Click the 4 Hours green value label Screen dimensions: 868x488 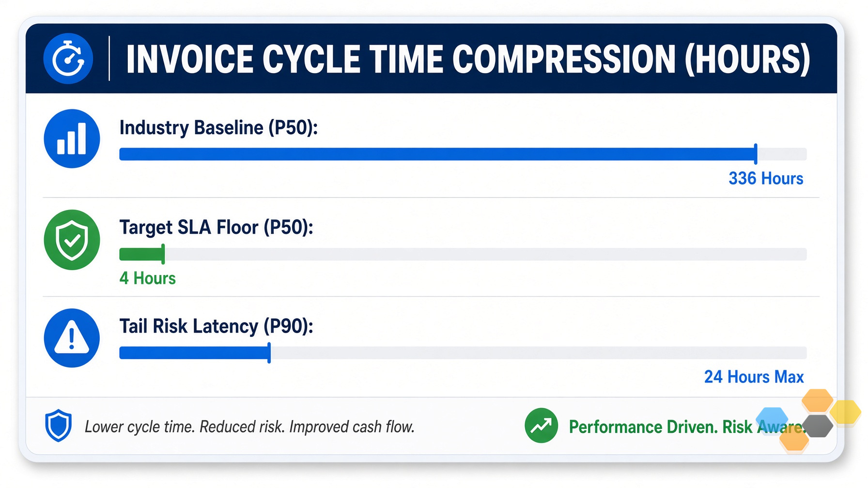pyautogui.click(x=148, y=278)
